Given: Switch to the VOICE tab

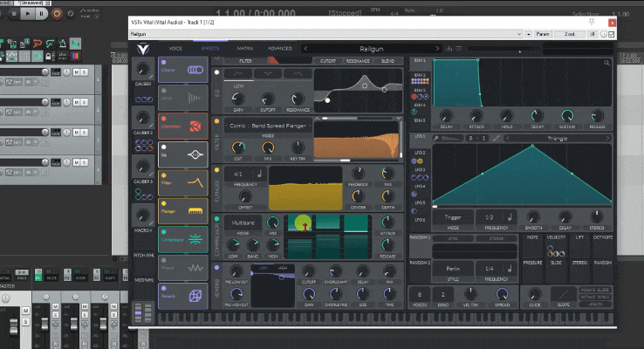Looking at the screenshot, I should tap(175, 49).
